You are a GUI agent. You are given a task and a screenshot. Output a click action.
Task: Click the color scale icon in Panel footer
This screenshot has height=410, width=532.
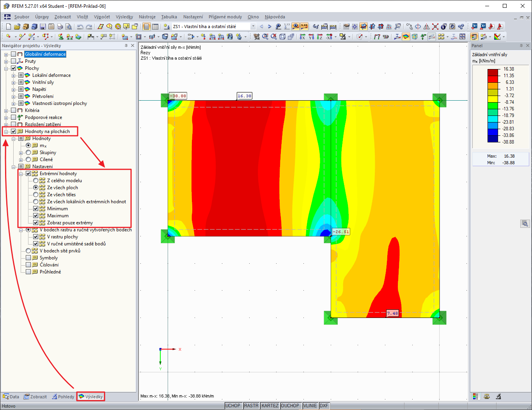pos(475,396)
